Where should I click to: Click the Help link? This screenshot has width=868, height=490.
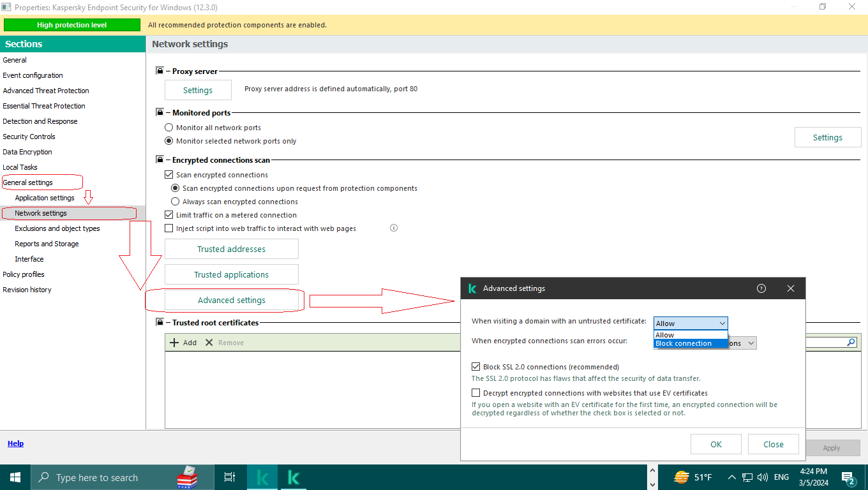coord(15,443)
